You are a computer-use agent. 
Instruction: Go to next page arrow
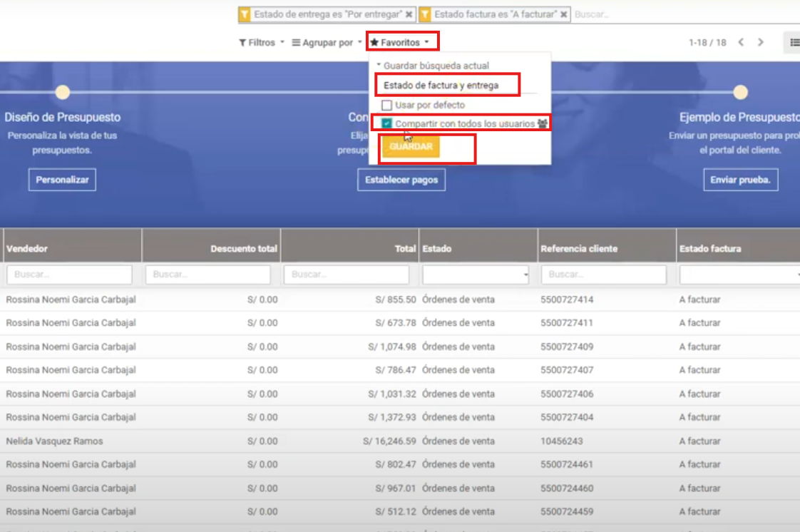click(761, 43)
